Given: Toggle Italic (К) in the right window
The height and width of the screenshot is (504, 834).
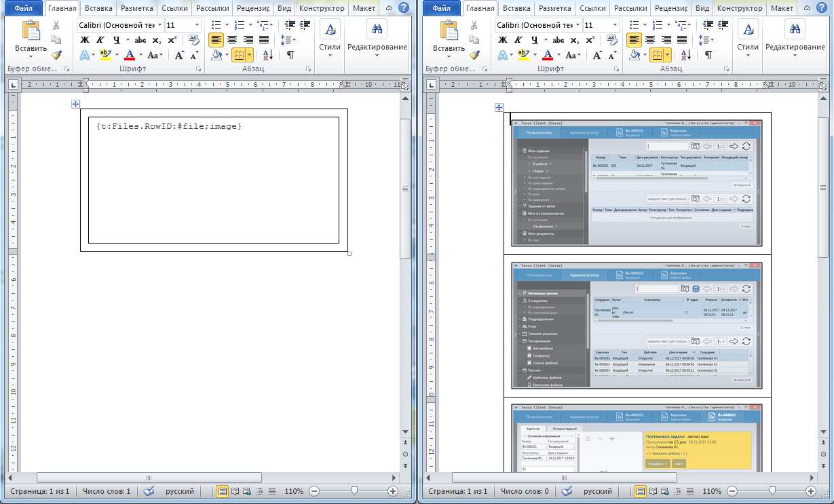Looking at the screenshot, I should [x=518, y=40].
